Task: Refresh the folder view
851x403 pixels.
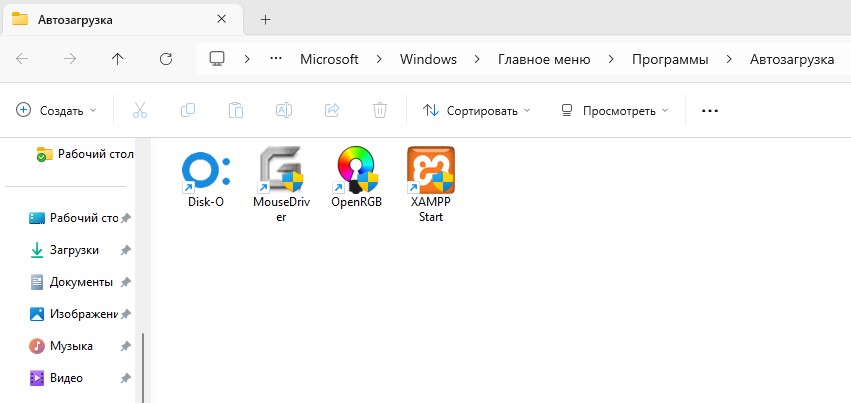Action: 166,59
